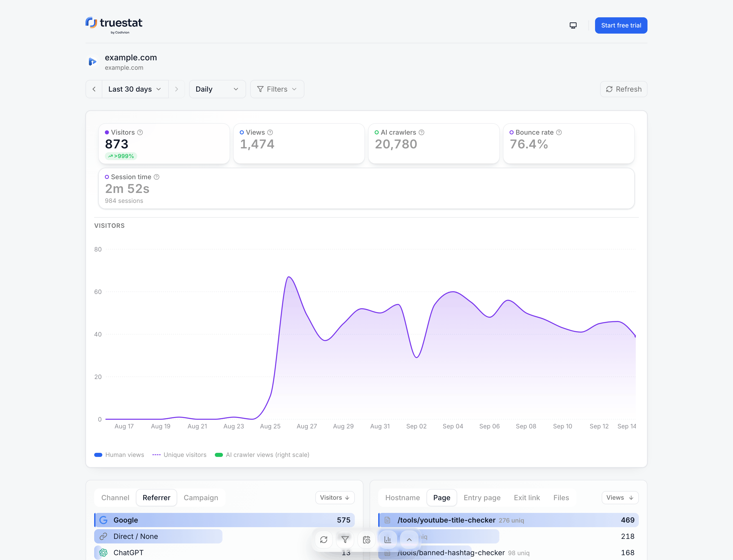This screenshot has width=733, height=560.
Task: Toggle the Visitors metric card
Action: [164, 144]
